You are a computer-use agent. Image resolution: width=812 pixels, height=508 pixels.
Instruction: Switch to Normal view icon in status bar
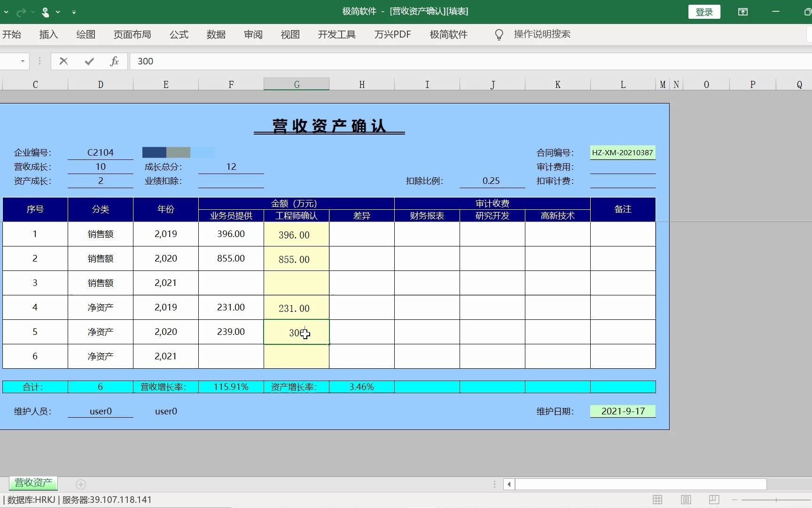(x=657, y=500)
